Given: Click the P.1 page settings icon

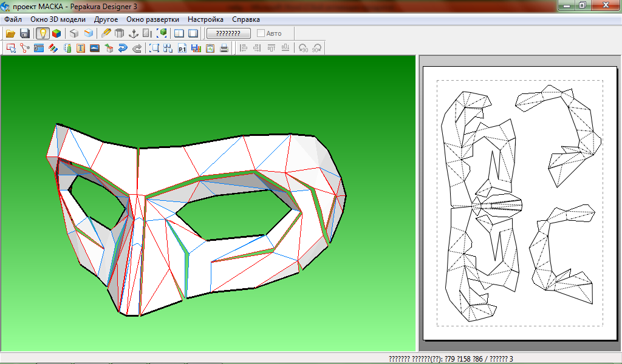Looking at the screenshot, I should [x=182, y=48].
